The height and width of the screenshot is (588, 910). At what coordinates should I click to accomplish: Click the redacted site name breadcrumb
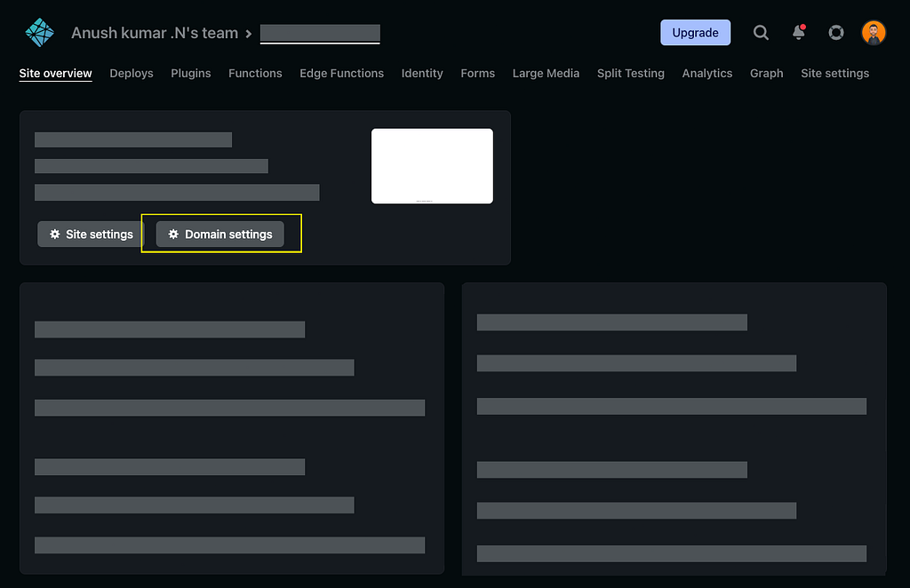[320, 34]
